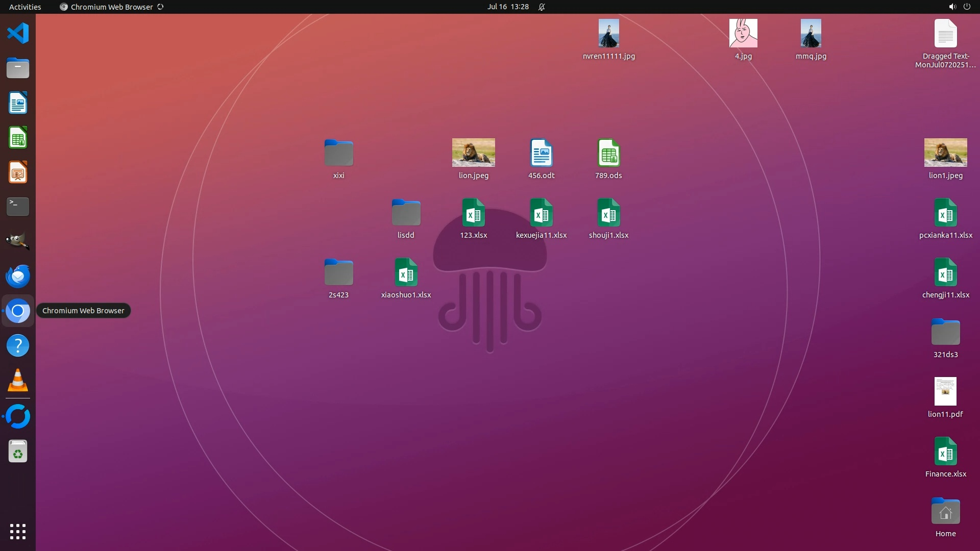Viewport: 980px width, 551px height.
Task: Select the lion.jpeg thumbnail
Action: 473,153
